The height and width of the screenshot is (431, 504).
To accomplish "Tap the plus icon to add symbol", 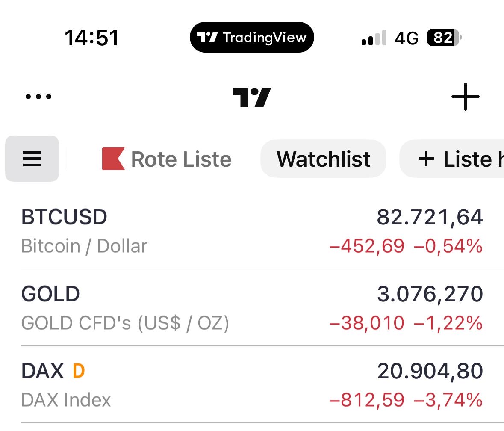I will (x=465, y=97).
